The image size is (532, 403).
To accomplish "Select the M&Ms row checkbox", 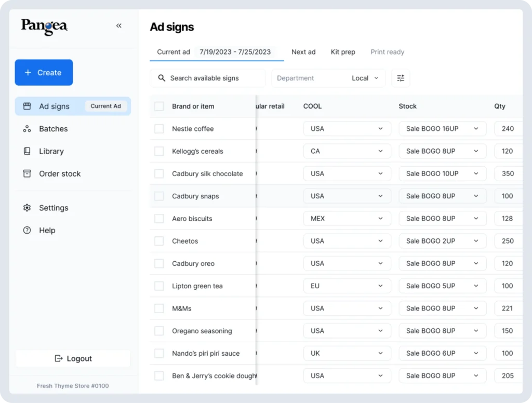I will [x=159, y=308].
